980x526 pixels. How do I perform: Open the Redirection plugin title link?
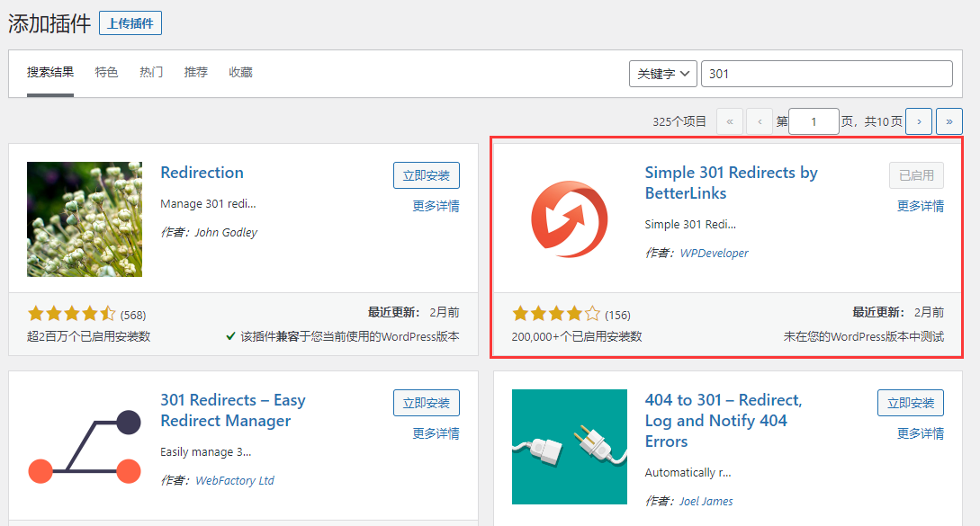pos(202,173)
